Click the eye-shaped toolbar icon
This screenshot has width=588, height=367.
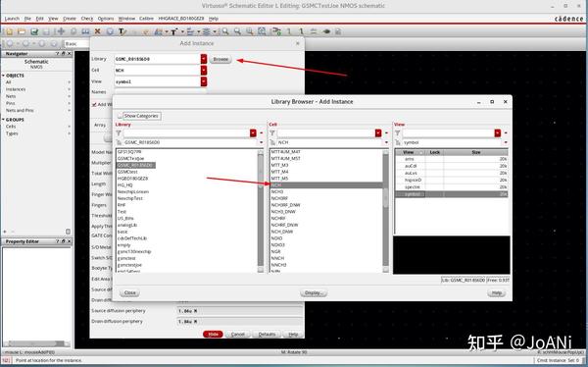(x=326, y=32)
